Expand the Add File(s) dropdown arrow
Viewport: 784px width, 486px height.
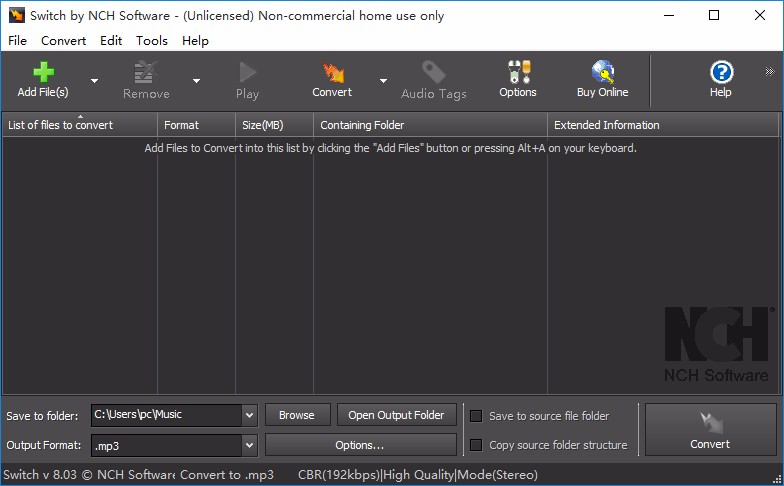click(x=94, y=80)
